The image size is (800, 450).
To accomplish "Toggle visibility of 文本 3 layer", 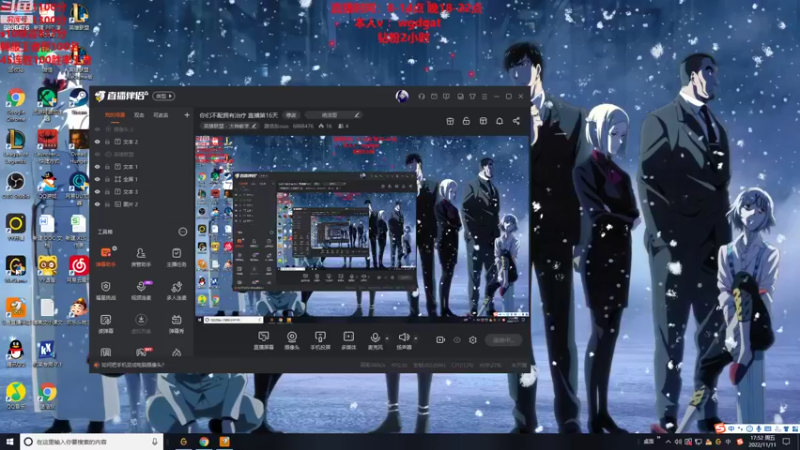I will (x=97, y=192).
